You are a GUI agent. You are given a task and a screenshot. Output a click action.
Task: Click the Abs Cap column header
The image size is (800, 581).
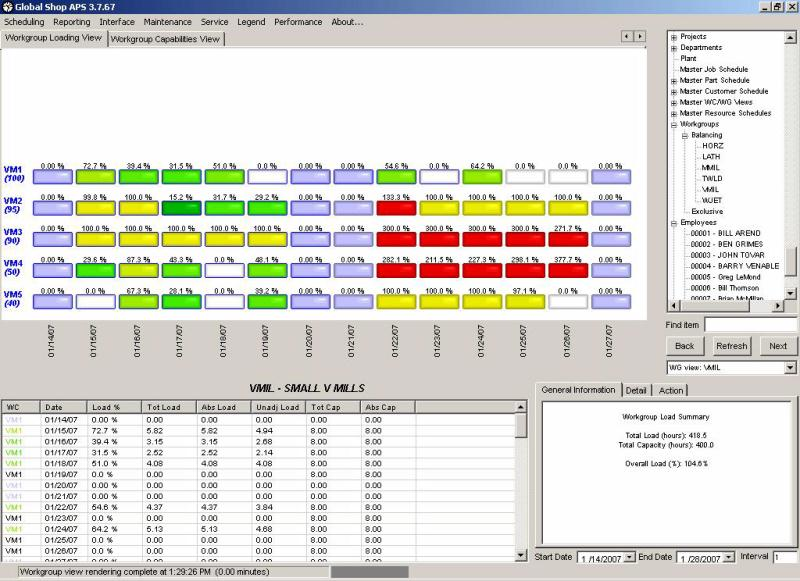[388, 407]
